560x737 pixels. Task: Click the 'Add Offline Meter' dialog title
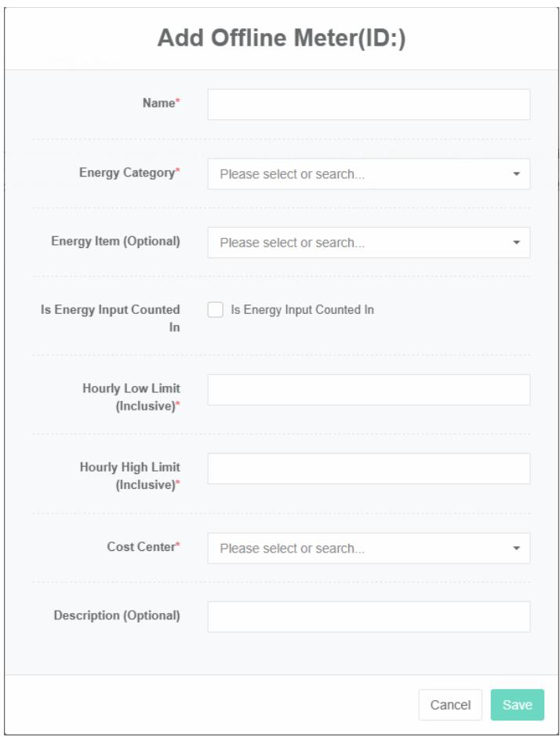(282, 38)
